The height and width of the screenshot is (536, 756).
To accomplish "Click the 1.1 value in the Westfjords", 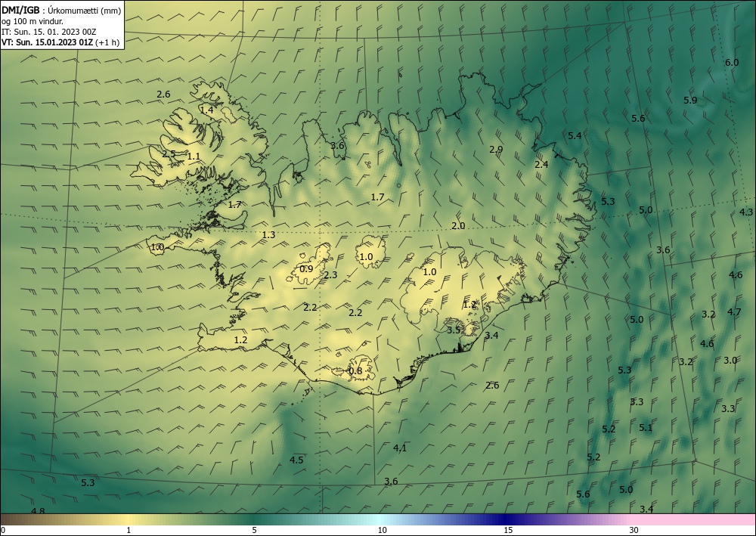I will click(x=194, y=156).
